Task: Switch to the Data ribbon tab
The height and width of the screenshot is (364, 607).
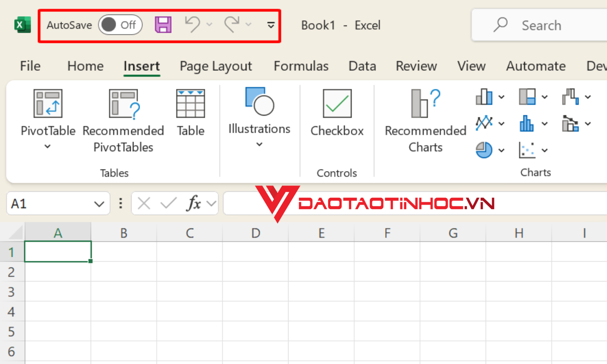Action: (362, 66)
